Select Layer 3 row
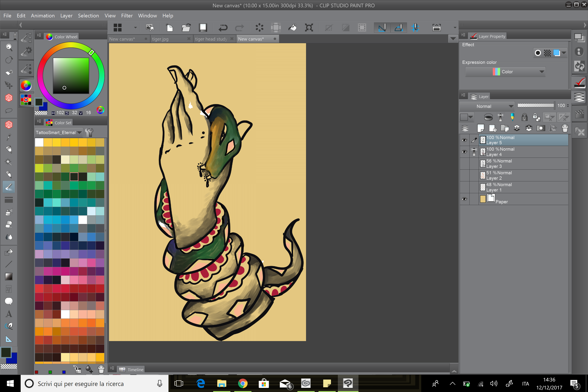Screen dimensions: 588x392 pyautogui.click(x=524, y=164)
